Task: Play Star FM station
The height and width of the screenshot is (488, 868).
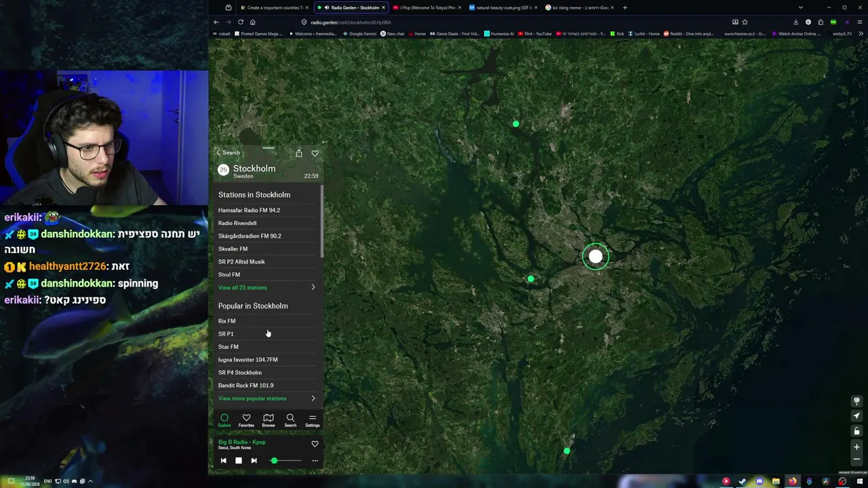Action: [x=267, y=347]
